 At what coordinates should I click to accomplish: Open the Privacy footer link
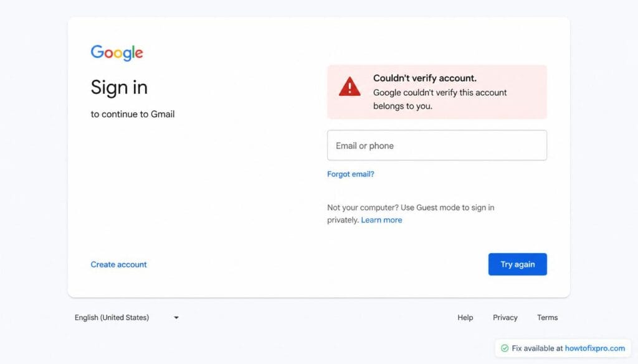pyautogui.click(x=505, y=317)
